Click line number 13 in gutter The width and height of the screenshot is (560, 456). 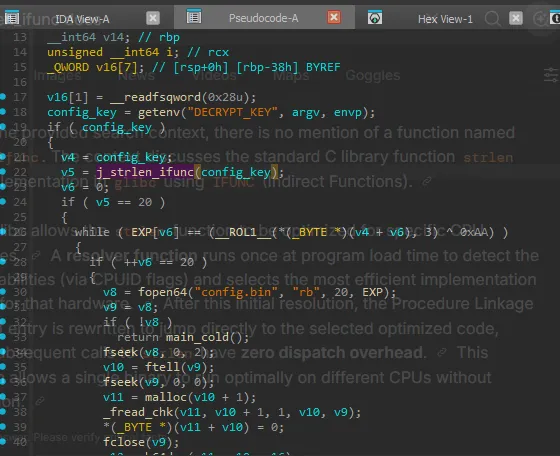click(x=20, y=37)
